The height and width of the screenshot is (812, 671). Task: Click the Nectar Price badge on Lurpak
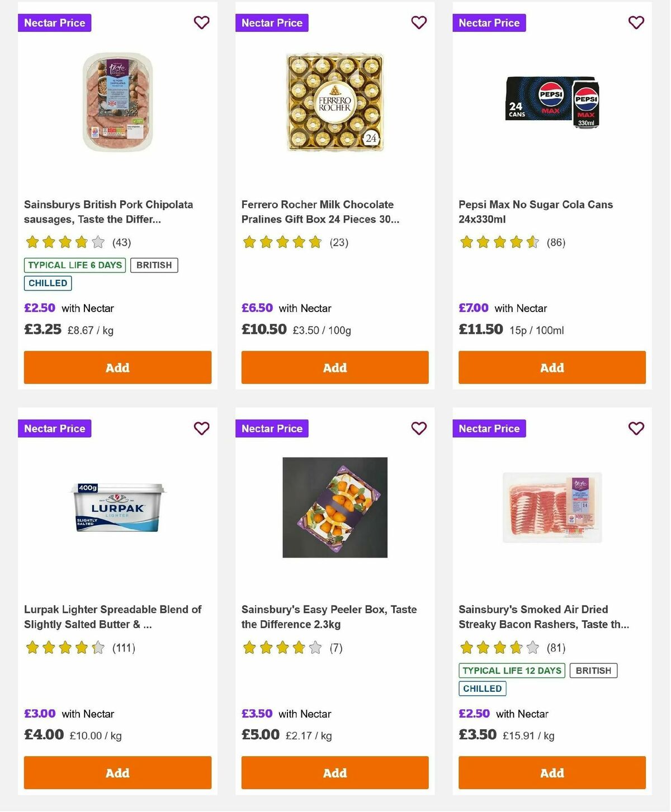click(x=54, y=428)
